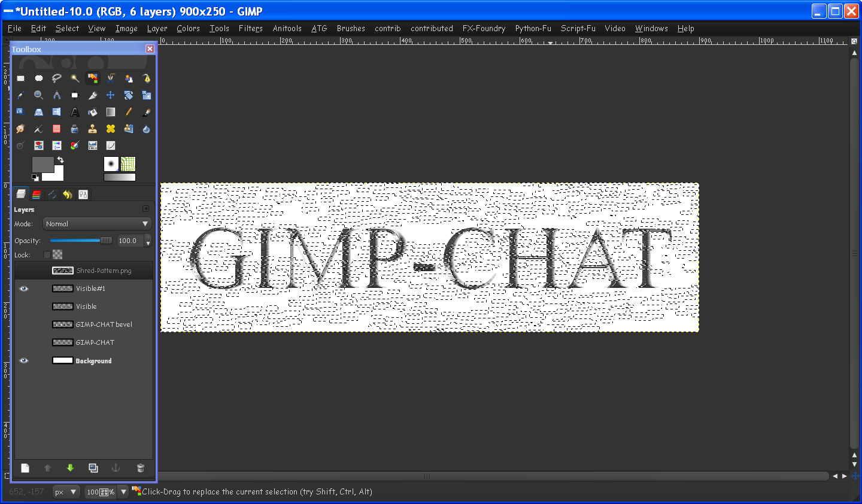Click the opacity value field 100.0
Image resolution: width=862 pixels, height=504 pixels.
(x=129, y=241)
